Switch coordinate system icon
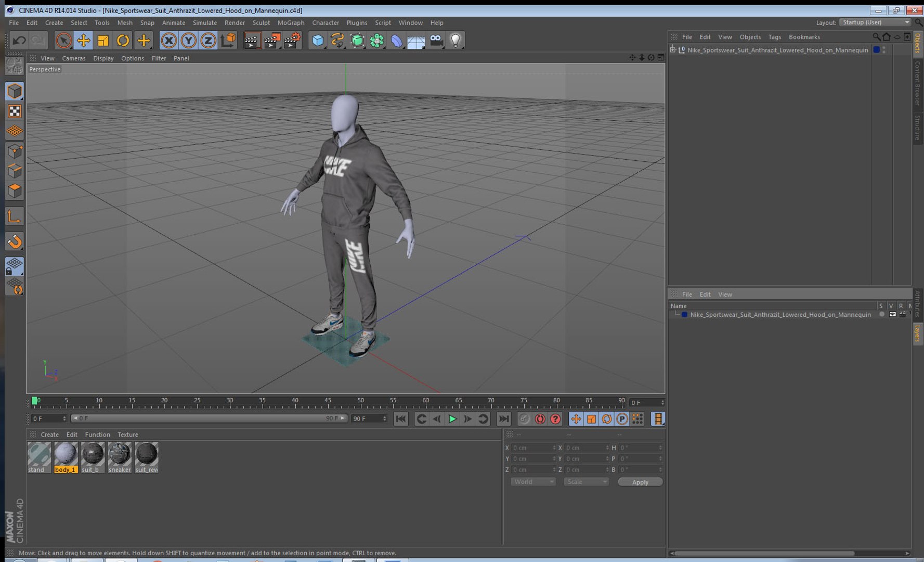 pyautogui.click(x=228, y=40)
